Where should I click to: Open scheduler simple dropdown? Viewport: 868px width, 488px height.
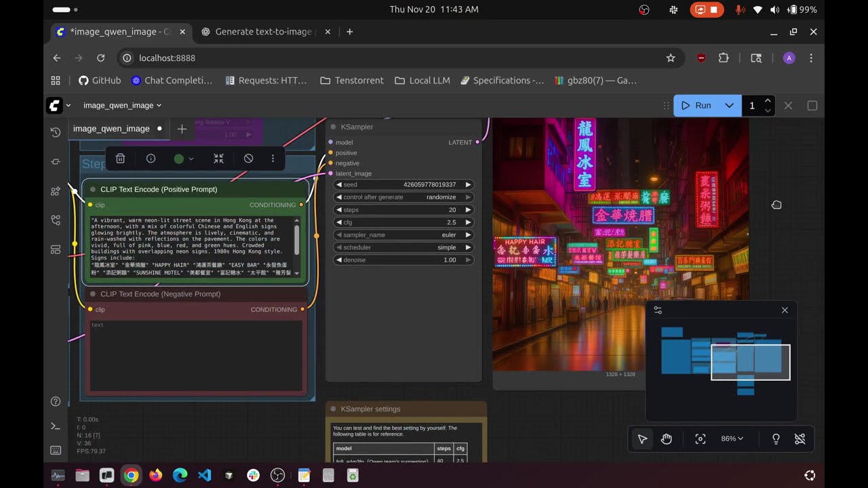coord(403,247)
